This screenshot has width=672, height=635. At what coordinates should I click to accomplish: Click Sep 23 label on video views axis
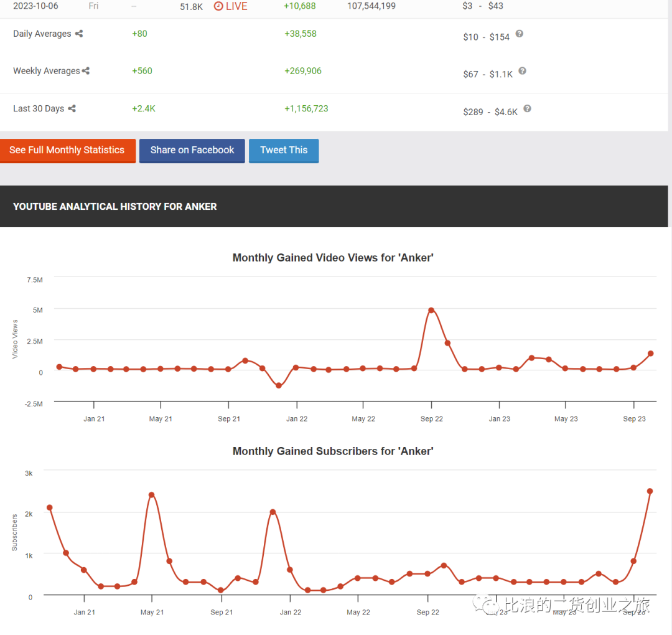(634, 418)
